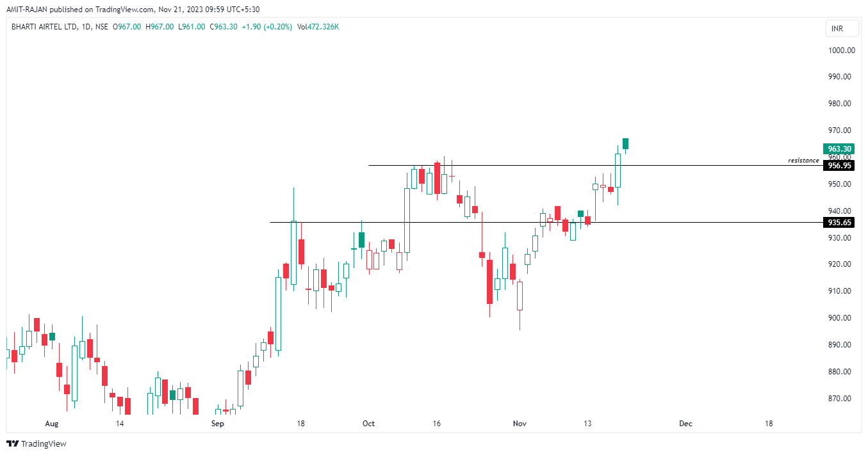Viewport: 868px width, 455px height.
Task: Click the Aug date axis label
Action: [x=52, y=424]
